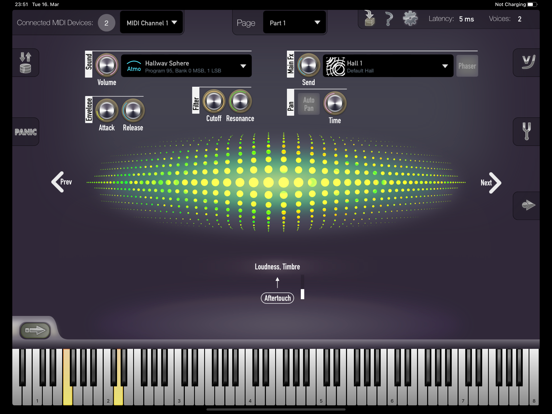Open help with the question mark icon

(x=389, y=19)
